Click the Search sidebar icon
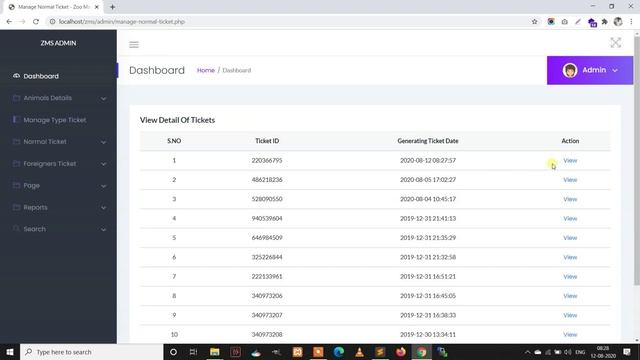Image resolution: width=640 pixels, height=360 pixels. pyautogui.click(x=16, y=229)
